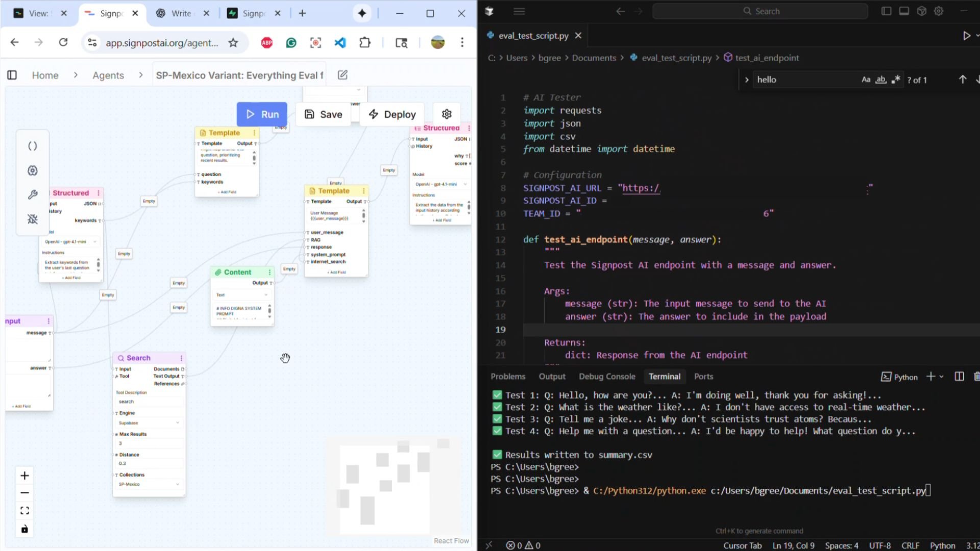Click the Distance field in Search node
The image size is (980, 551).
coord(149,463)
